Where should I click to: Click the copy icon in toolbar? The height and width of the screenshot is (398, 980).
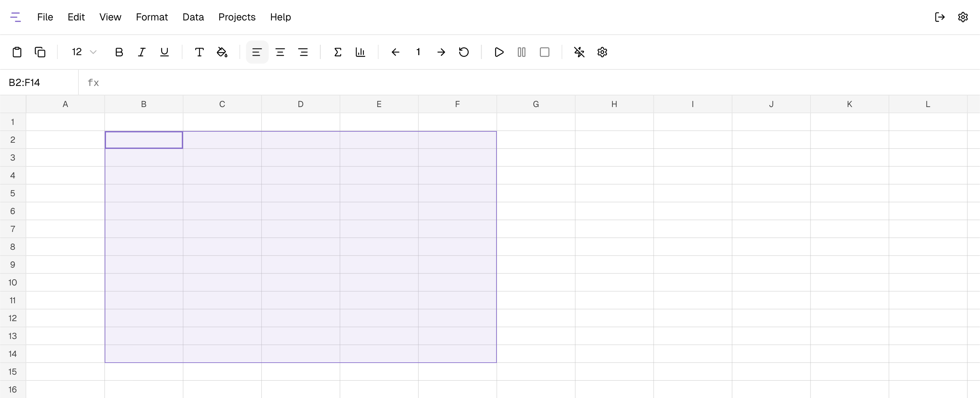pos(40,52)
